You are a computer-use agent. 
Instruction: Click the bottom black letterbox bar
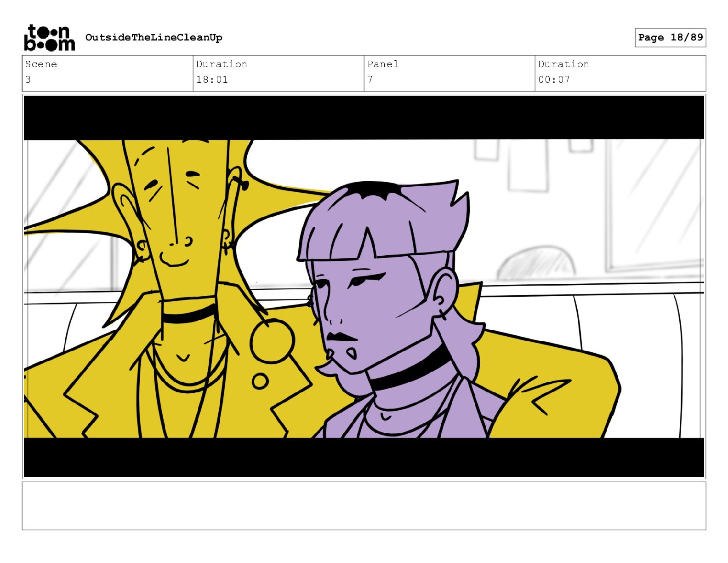pyautogui.click(x=364, y=457)
